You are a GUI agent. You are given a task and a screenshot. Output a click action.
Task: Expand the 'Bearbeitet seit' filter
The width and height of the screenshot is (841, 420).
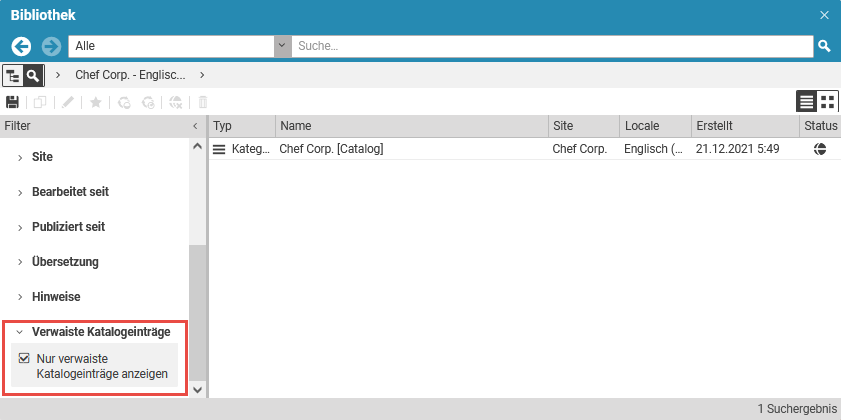tap(69, 192)
